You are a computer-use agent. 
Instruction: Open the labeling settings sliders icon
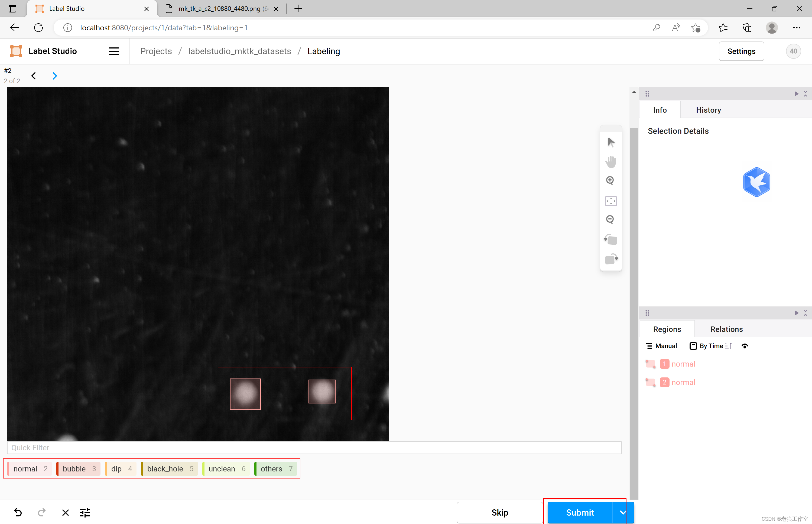pyautogui.click(x=85, y=512)
